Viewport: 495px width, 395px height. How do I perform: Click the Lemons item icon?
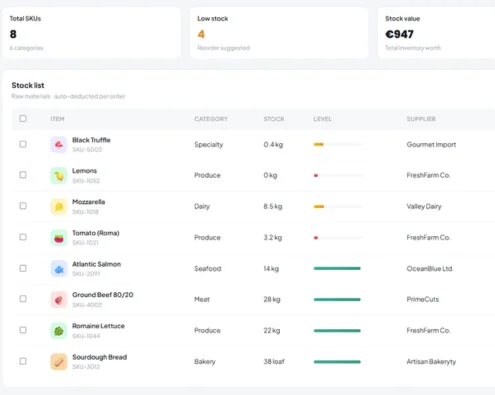[x=59, y=176]
